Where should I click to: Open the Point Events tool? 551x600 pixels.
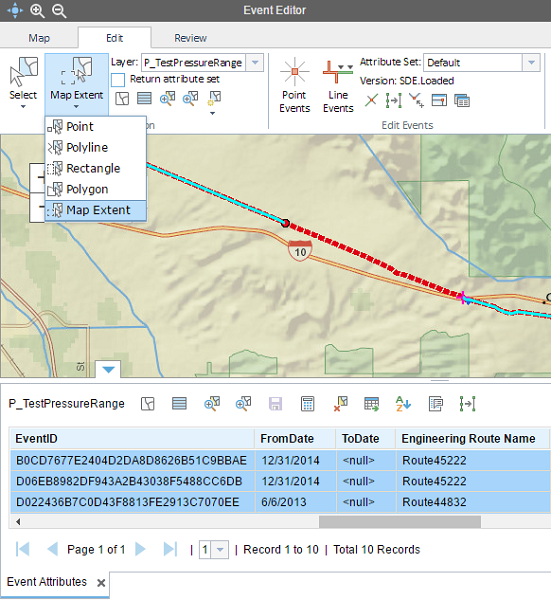click(x=294, y=86)
